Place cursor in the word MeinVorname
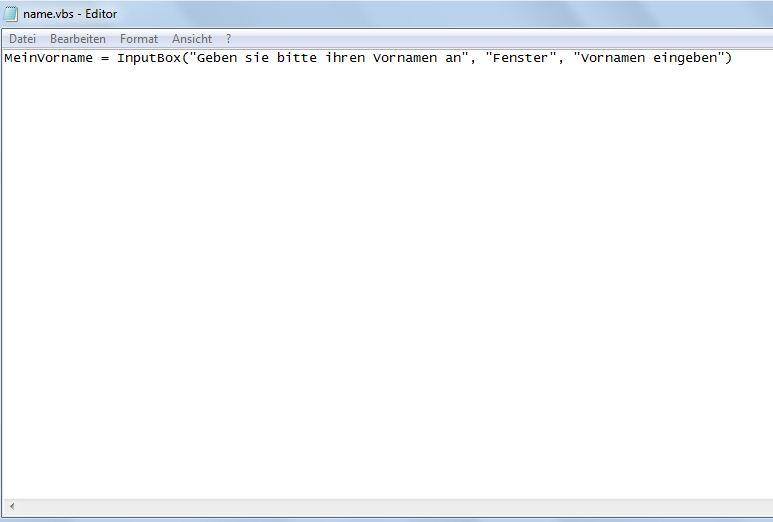Image resolution: width=773 pixels, height=522 pixels. (x=48, y=58)
